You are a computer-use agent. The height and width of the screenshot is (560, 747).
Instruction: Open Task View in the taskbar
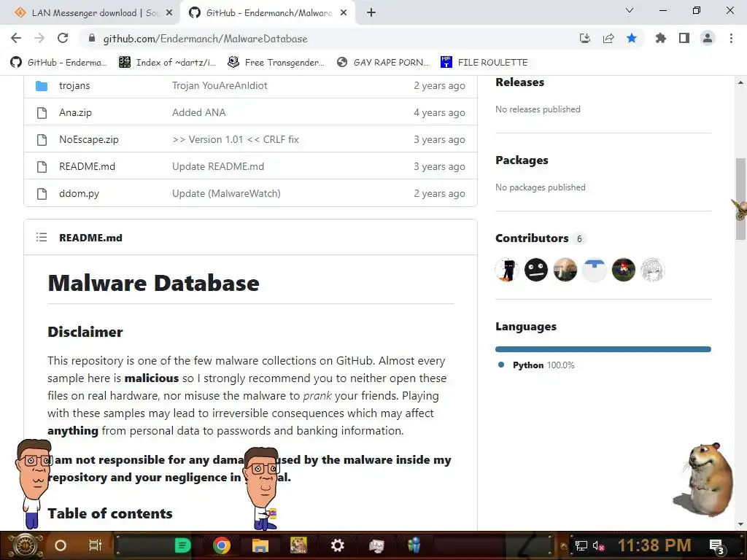[96, 545]
